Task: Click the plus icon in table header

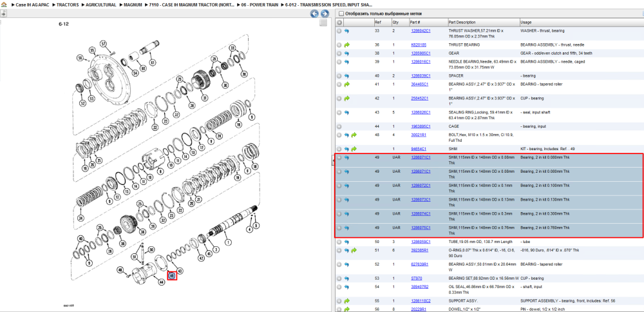Action: point(339,22)
